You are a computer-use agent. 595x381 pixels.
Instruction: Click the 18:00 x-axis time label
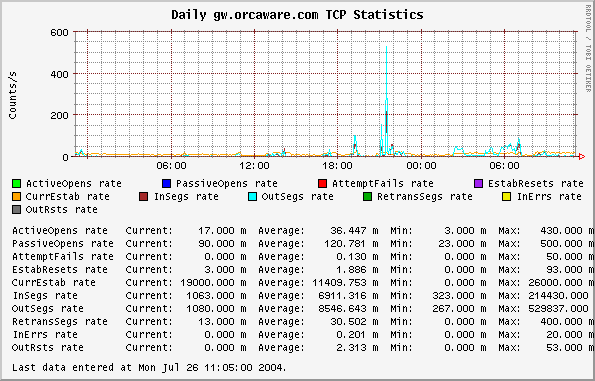tap(337, 166)
